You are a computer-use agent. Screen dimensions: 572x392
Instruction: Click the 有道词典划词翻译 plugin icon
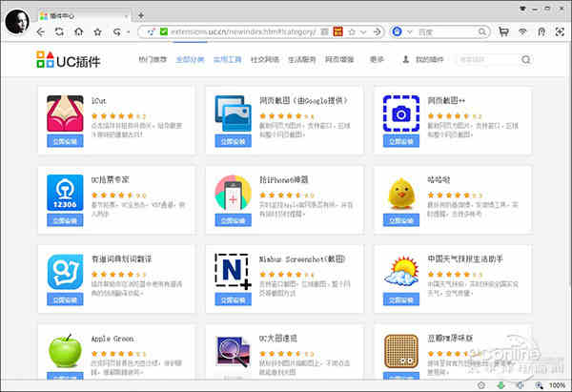click(x=65, y=272)
